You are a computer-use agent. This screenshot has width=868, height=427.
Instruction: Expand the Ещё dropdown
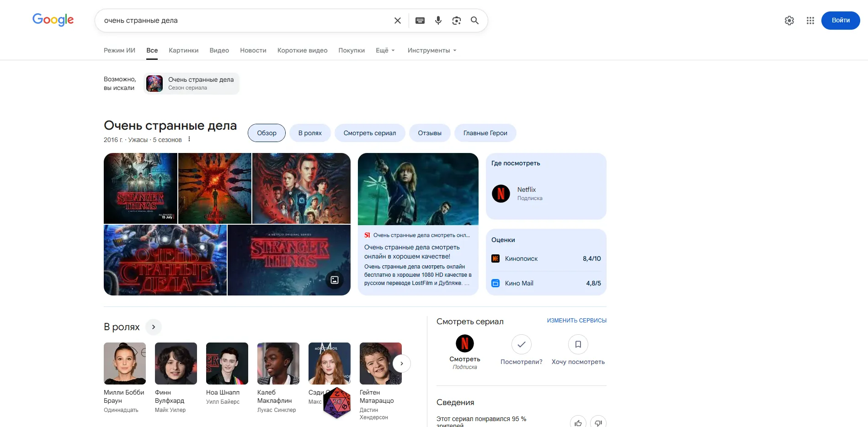click(x=384, y=50)
